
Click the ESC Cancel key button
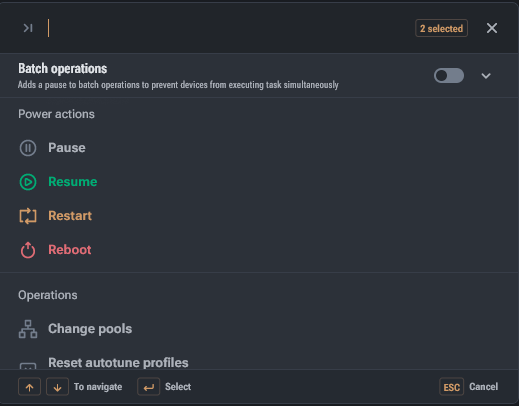coord(451,387)
